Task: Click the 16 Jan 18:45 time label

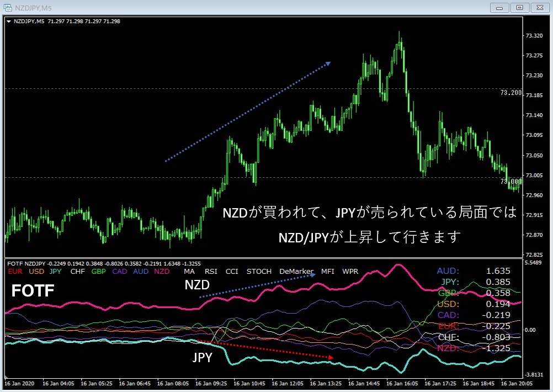Action: (478, 384)
